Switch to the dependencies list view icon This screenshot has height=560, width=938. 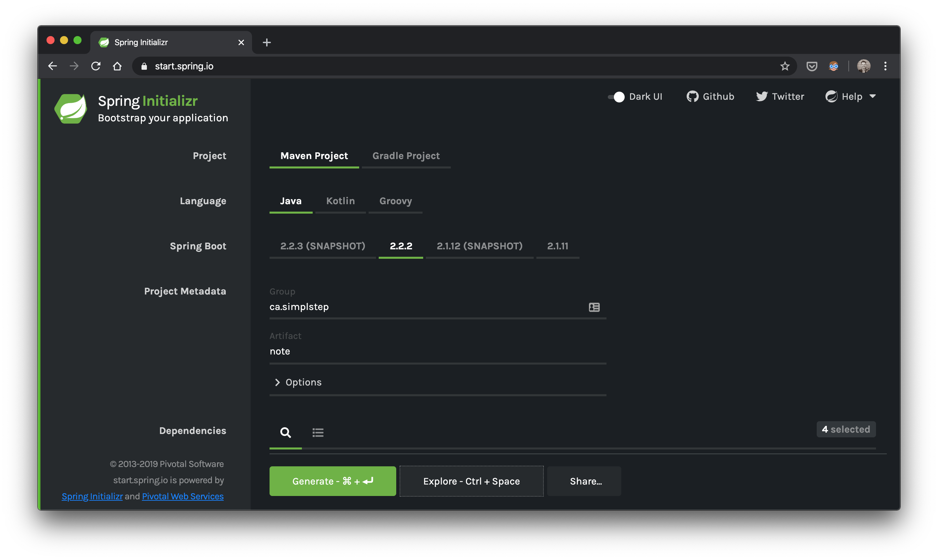pos(318,432)
